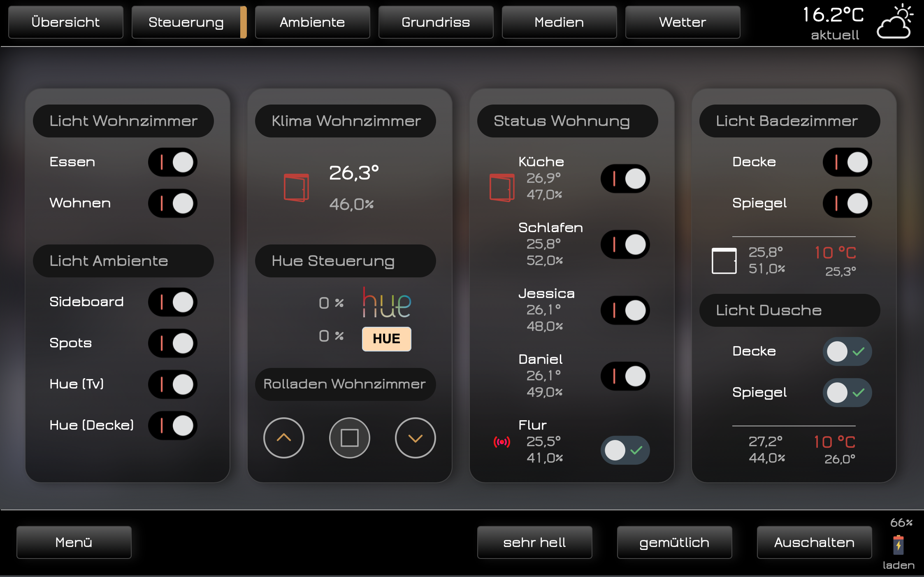The width and height of the screenshot is (924, 577).
Task: Switch the Hue (Decke) light toggle
Action: (x=173, y=426)
